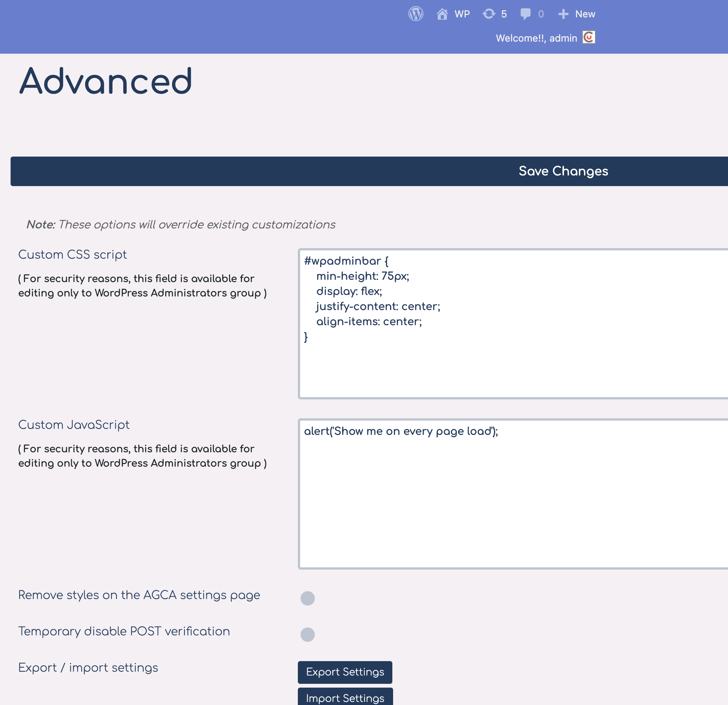The image size is (728, 705).
Task: Click the Import Settings button
Action: click(345, 698)
